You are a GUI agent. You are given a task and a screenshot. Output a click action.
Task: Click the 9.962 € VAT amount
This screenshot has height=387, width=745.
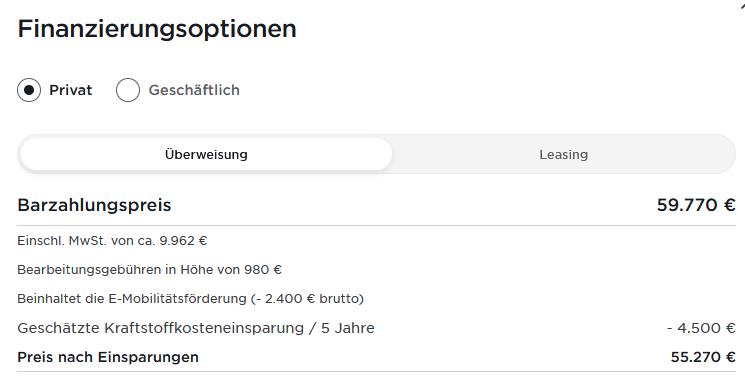pyautogui.click(x=183, y=241)
